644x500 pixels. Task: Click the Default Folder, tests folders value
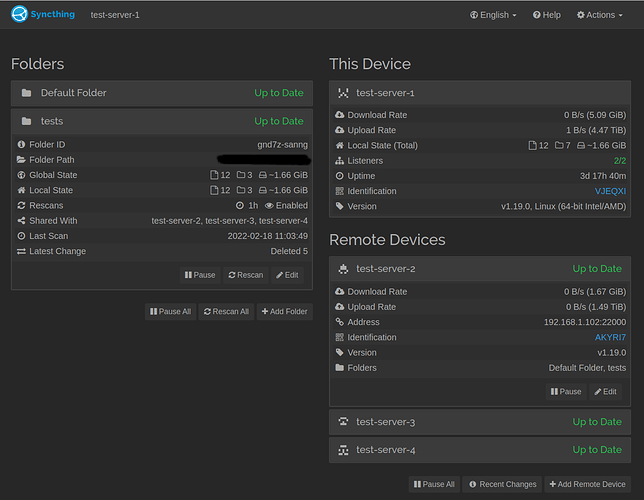tap(587, 368)
